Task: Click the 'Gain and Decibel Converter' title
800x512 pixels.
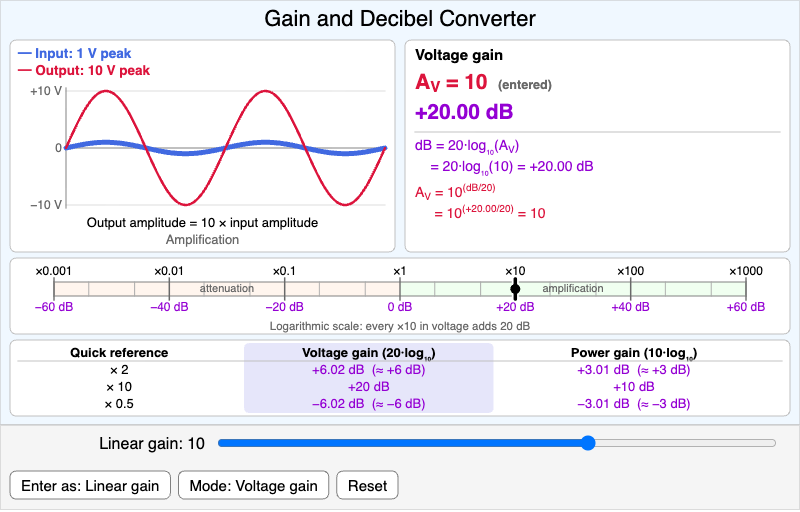Action: coord(400,19)
